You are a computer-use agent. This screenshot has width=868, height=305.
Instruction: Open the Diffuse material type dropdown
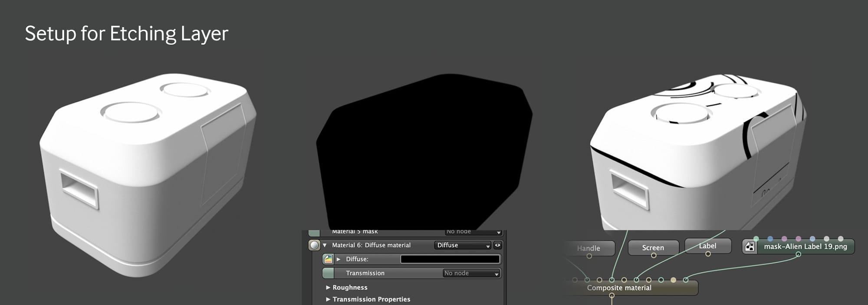point(463,245)
